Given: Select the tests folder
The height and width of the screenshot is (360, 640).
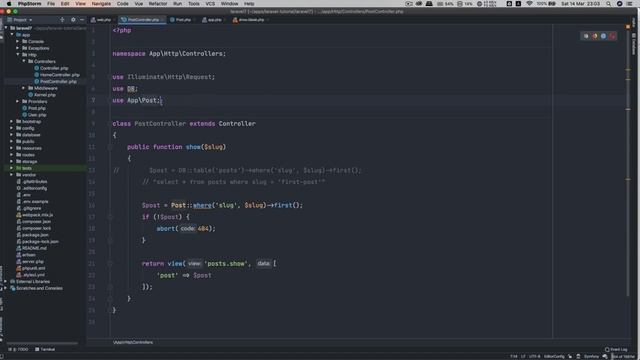Looking at the screenshot, I should (24, 168).
